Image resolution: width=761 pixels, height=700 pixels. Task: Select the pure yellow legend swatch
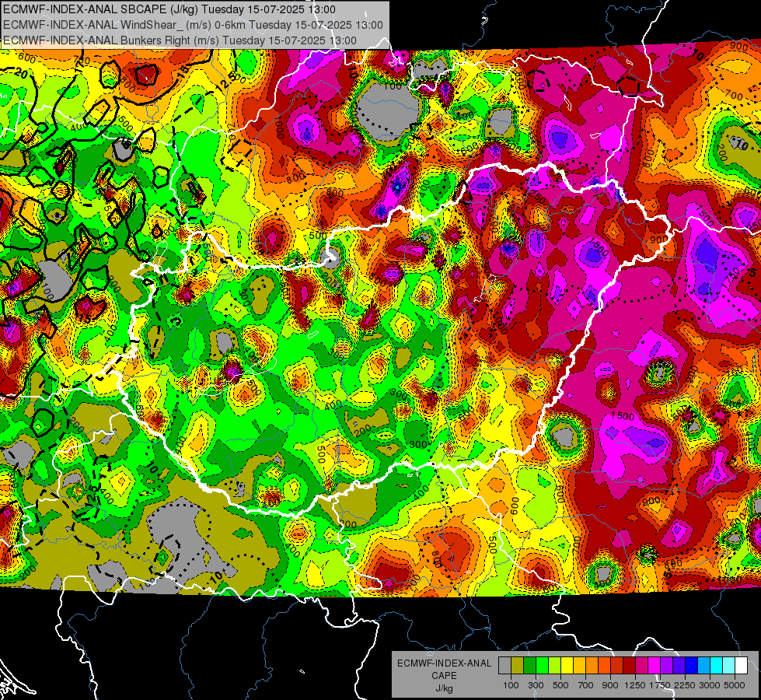(567, 665)
